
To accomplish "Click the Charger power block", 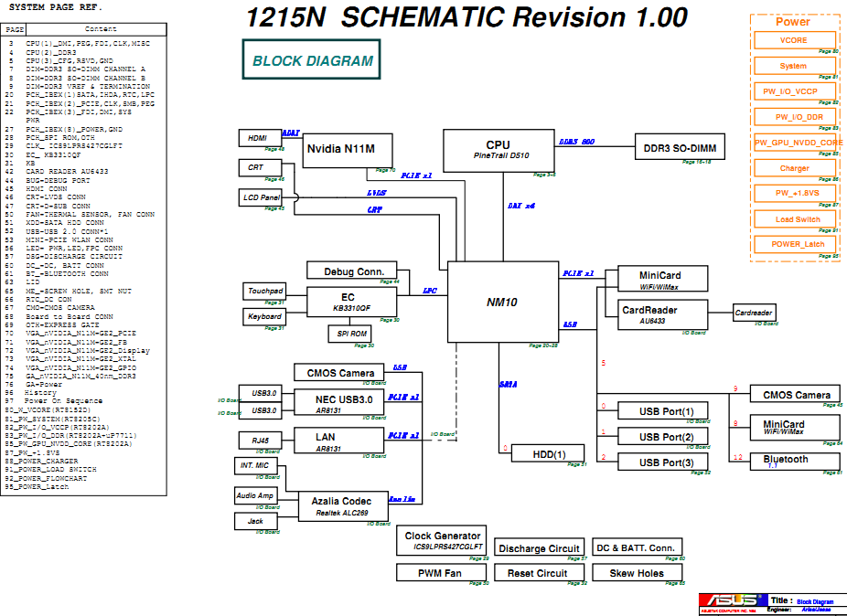I will pos(794,168).
